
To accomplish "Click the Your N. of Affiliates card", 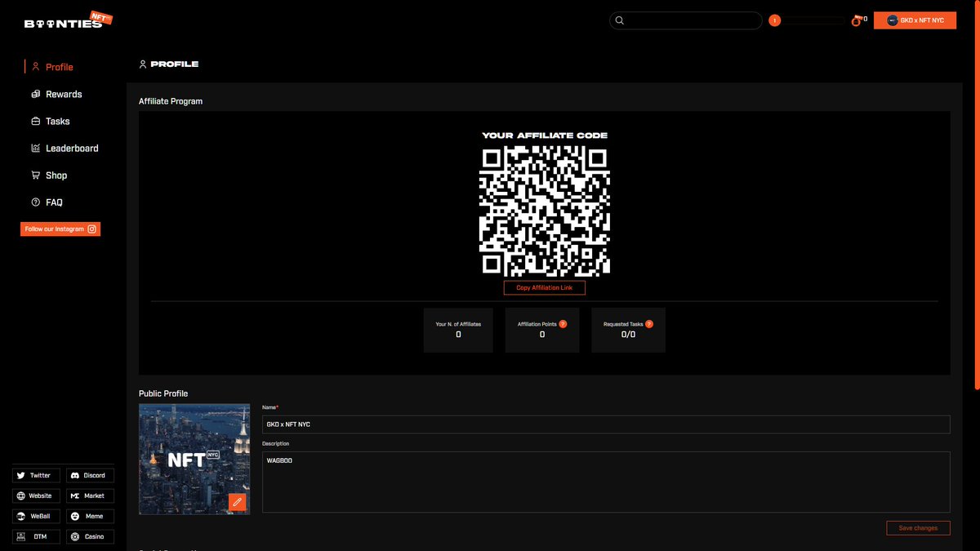I will tap(458, 330).
